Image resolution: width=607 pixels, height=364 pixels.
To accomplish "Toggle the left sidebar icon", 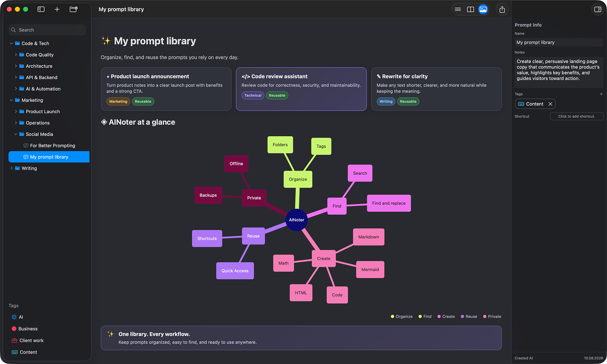I will [x=41, y=9].
